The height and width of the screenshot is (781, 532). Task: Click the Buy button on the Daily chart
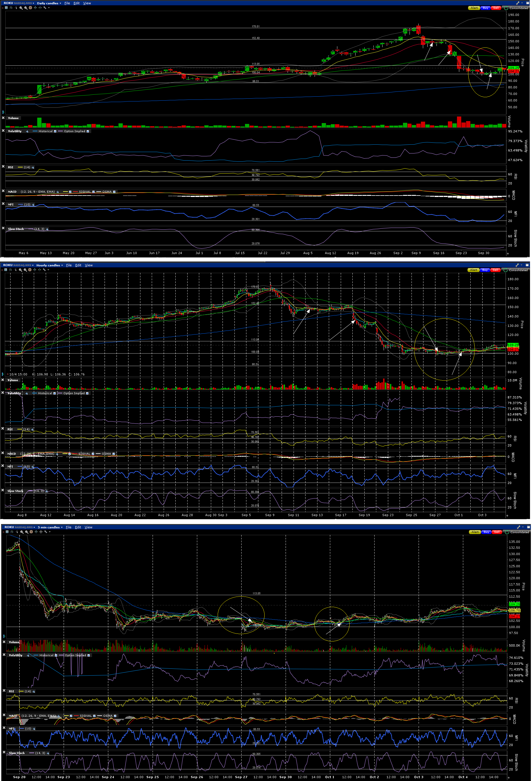click(486, 8)
